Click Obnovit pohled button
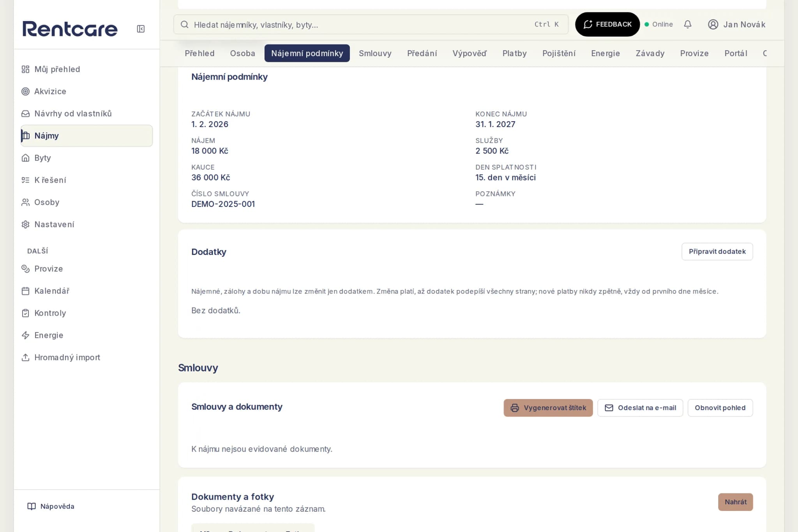This screenshot has width=798, height=532. tap(720, 408)
